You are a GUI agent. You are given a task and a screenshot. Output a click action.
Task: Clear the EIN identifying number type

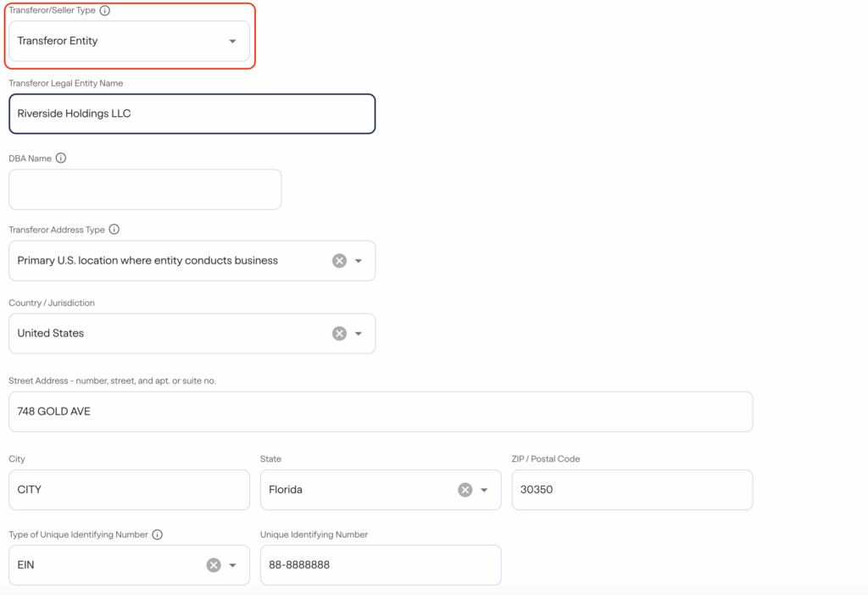coord(214,565)
